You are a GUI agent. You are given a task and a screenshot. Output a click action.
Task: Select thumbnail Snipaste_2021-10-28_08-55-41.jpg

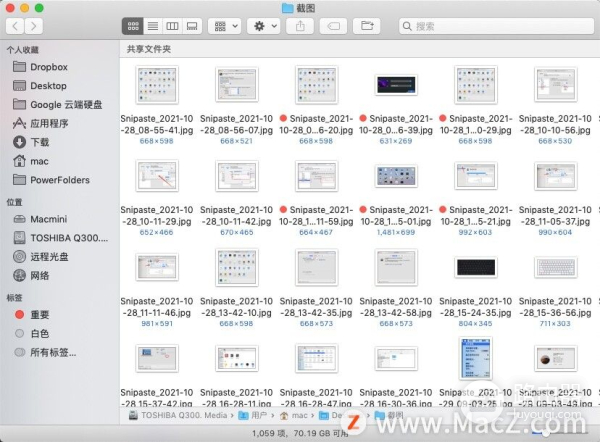click(157, 85)
